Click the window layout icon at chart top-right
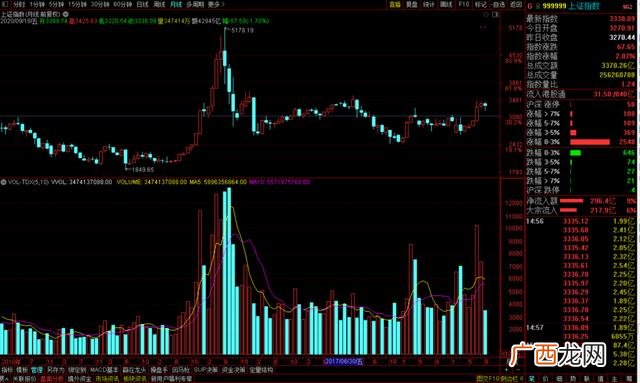Viewport: 640px width, 383px height. 495,15
